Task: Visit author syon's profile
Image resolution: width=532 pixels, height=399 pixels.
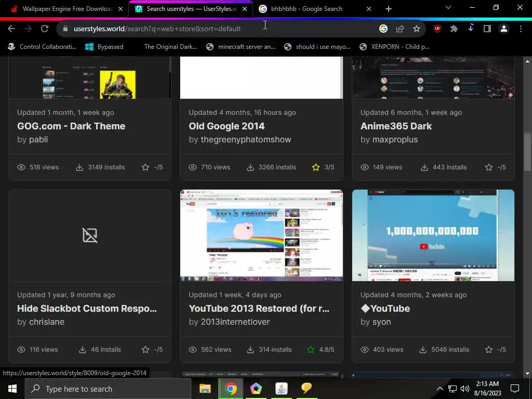Action: tap(381, 322)
